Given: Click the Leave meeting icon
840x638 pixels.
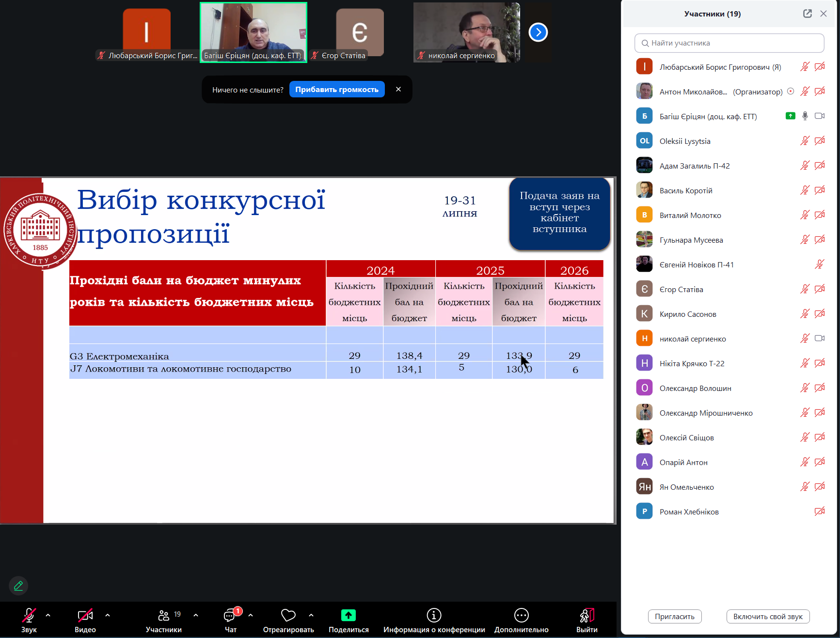Looking at the screenshot, I should pos(586,615).
